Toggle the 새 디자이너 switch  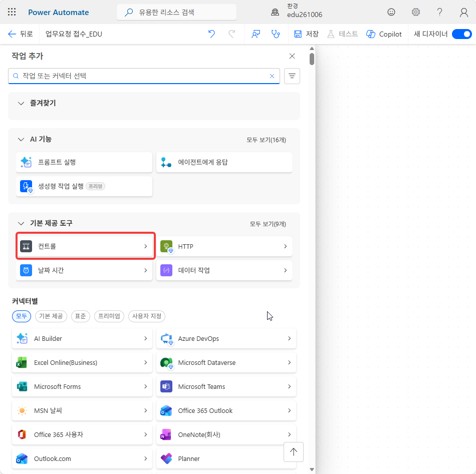point(461,34)
